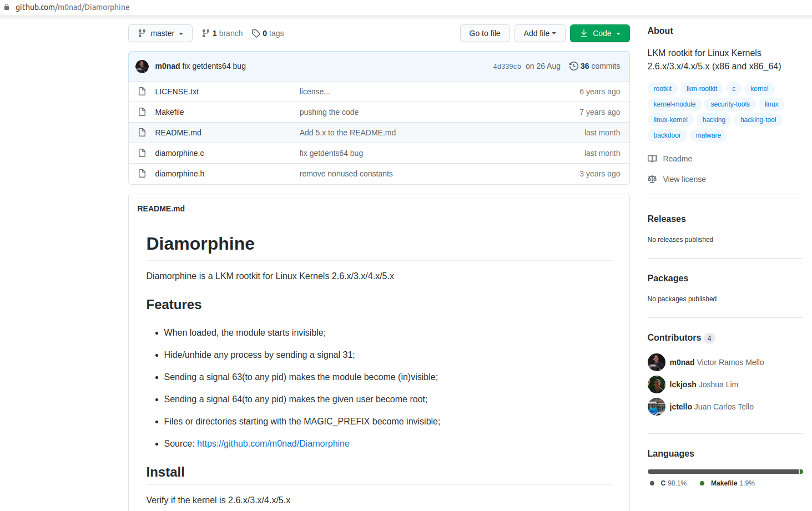Viewport: 812px width, 511px height.
Task: Click lckjosh contributor avatar
Action: [657, 384]
